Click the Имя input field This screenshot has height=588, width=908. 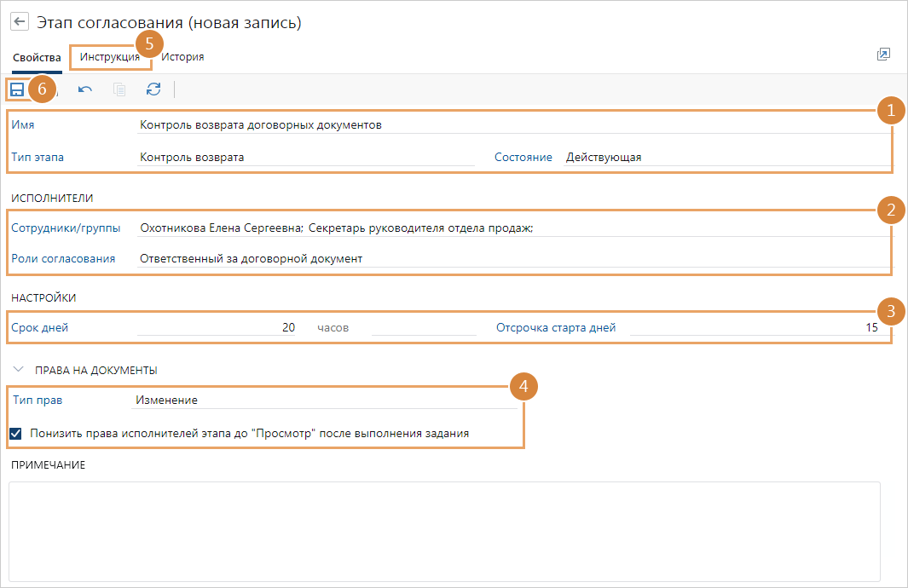pyautogui.click(x=503, y=124)
